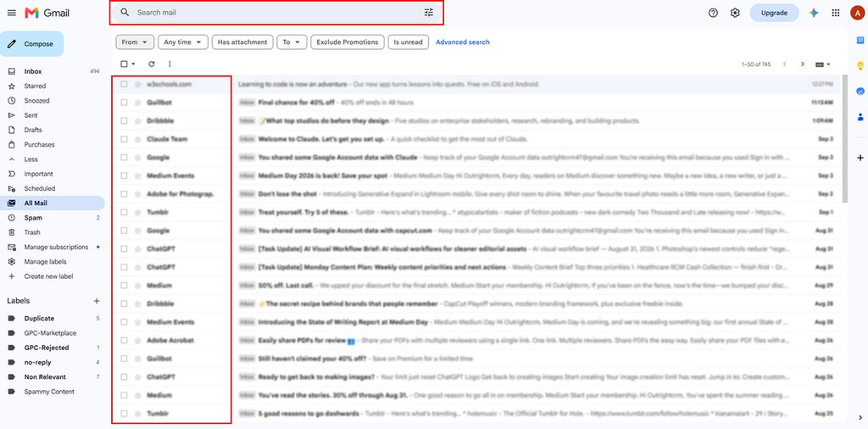Refresh the mail list
Viewport: 868px width, 429px height.
click(152, 64)
